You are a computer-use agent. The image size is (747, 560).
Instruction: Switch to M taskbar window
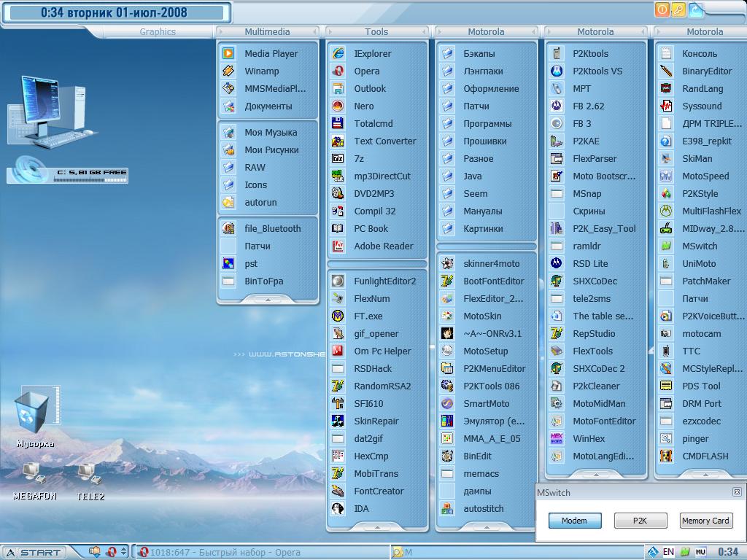(x=517, y=553)
